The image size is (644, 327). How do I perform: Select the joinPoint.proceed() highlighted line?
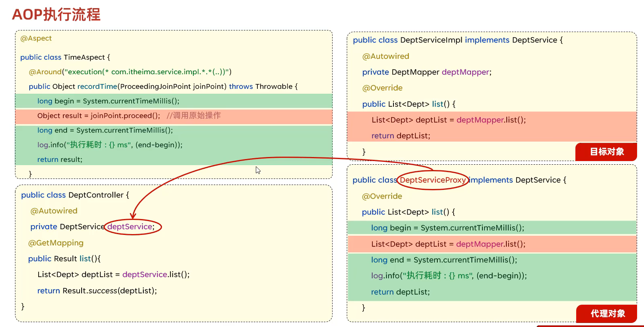click(99, 116)
